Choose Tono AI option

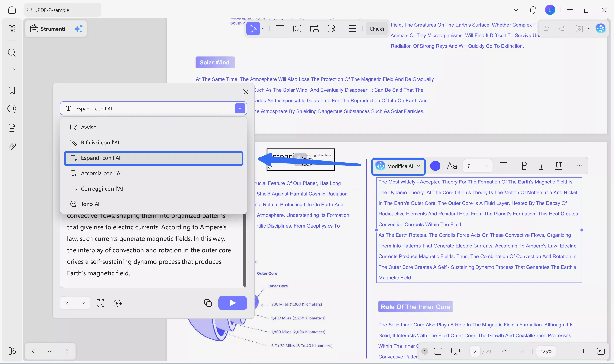click(90, 204)
